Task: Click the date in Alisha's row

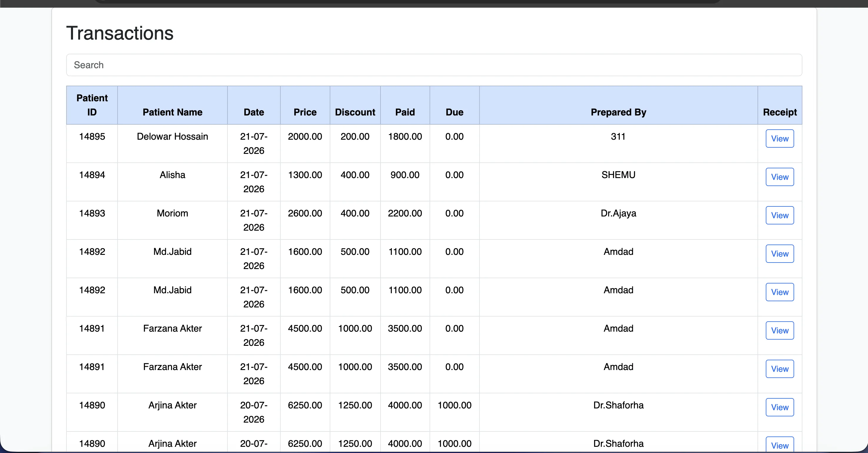Action: (254, 182)
